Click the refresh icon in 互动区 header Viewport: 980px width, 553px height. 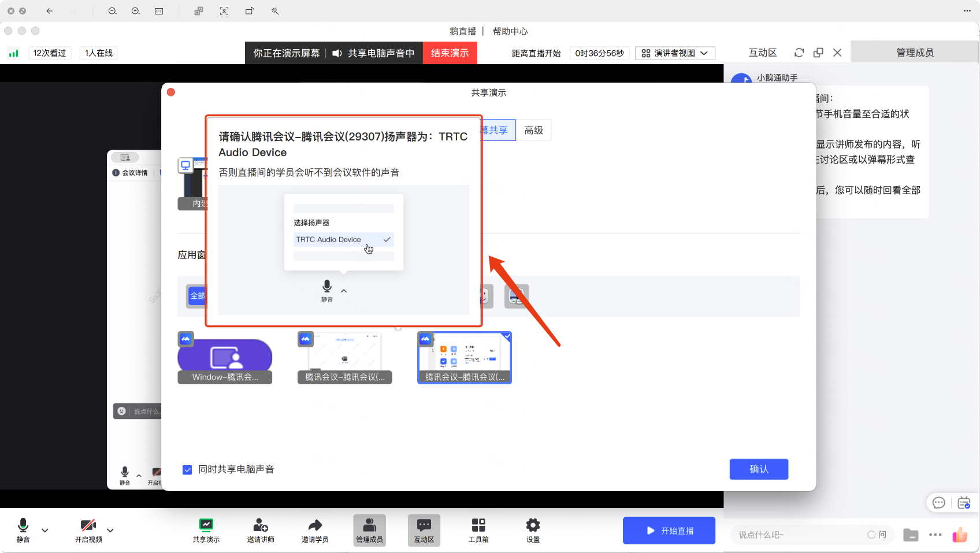tap(799, 53)
